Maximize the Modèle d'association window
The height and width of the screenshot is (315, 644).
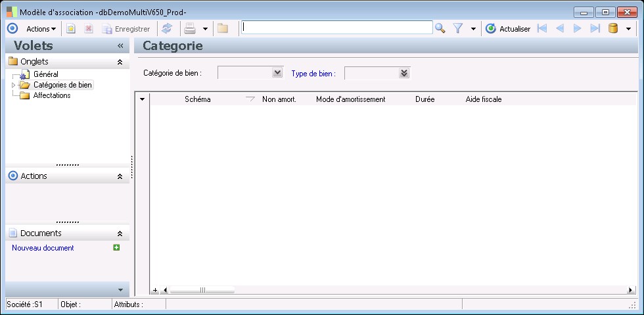(605, 12)
